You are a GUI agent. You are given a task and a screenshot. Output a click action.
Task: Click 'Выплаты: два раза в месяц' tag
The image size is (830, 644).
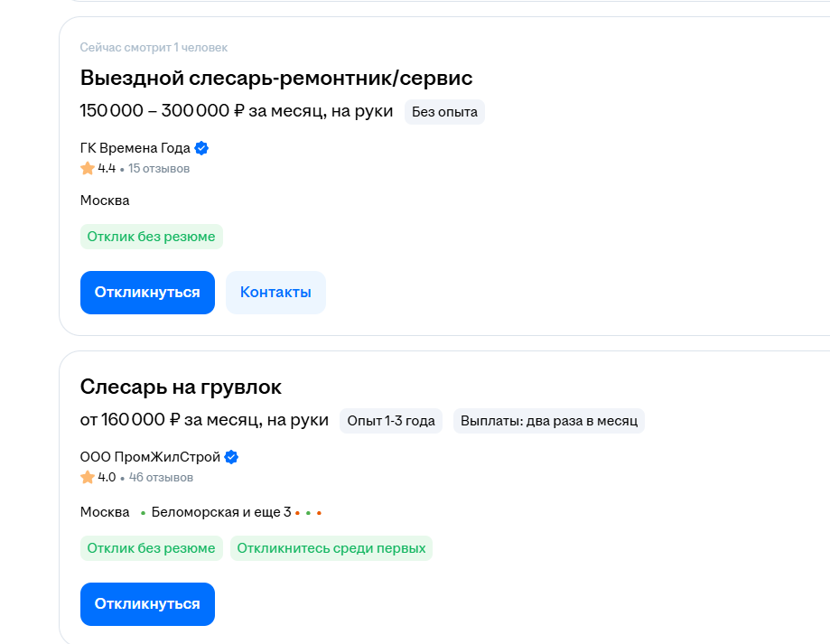pyautogui.click(x=549, y=421)
